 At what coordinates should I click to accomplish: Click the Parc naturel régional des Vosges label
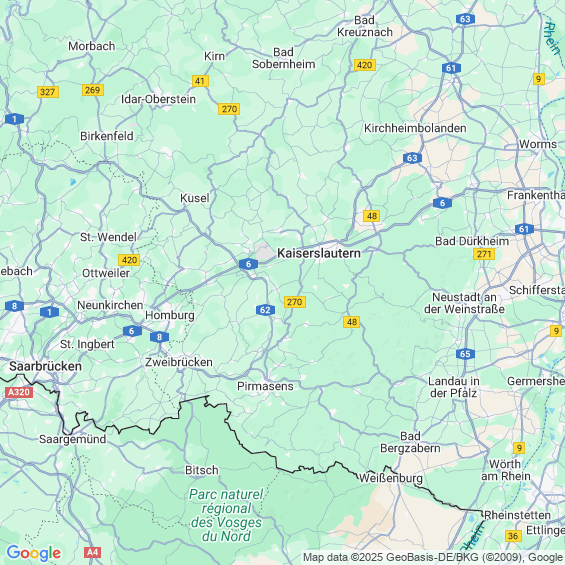[226, 515]
